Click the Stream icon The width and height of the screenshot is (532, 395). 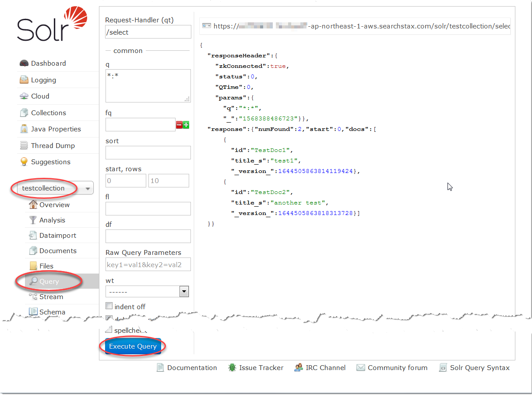[x=33, y=296]
